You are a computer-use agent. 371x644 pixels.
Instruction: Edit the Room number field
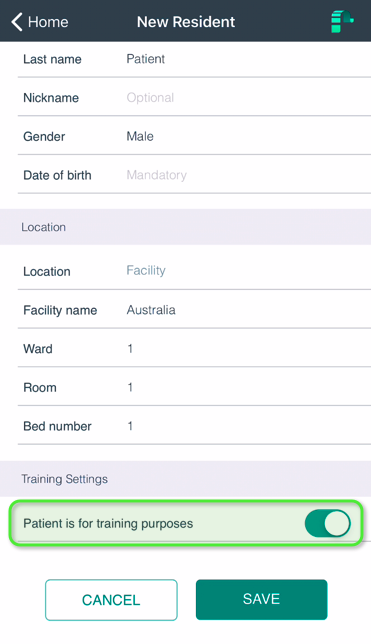pyautogui.click(x=194, y=387)
